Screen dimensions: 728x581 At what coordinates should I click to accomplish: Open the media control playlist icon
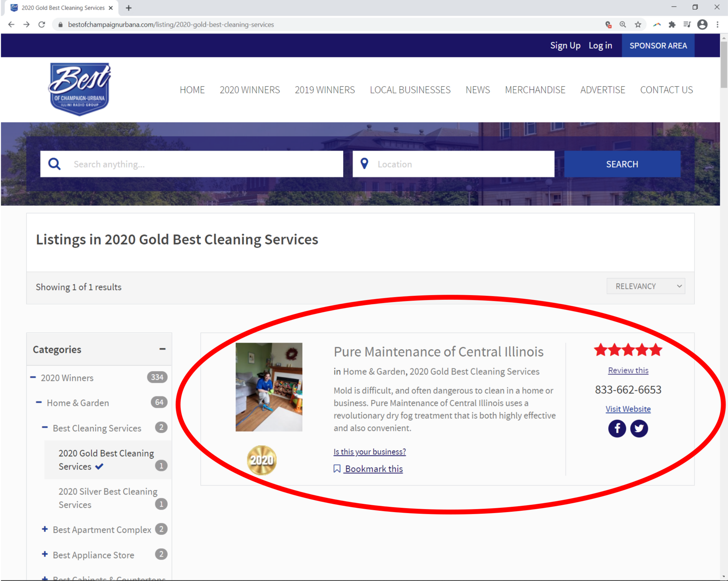(x=687, y=25)
